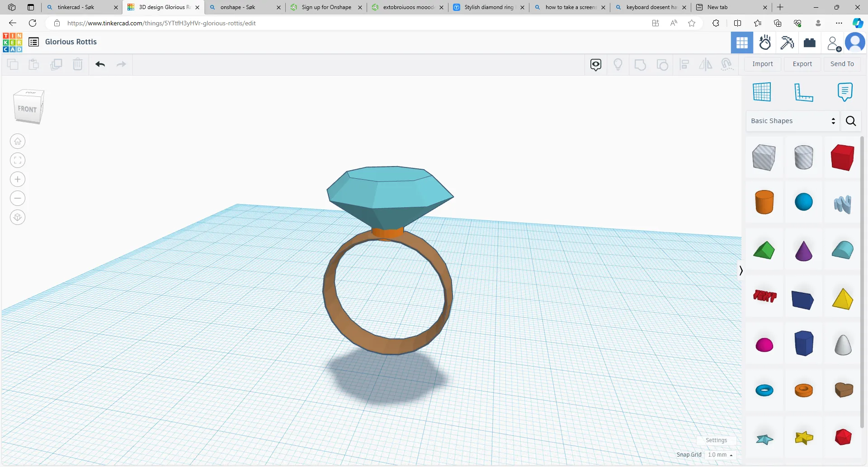Search shapes with magnifier icon
The image size is (868, 467).
tap(851, 121)
